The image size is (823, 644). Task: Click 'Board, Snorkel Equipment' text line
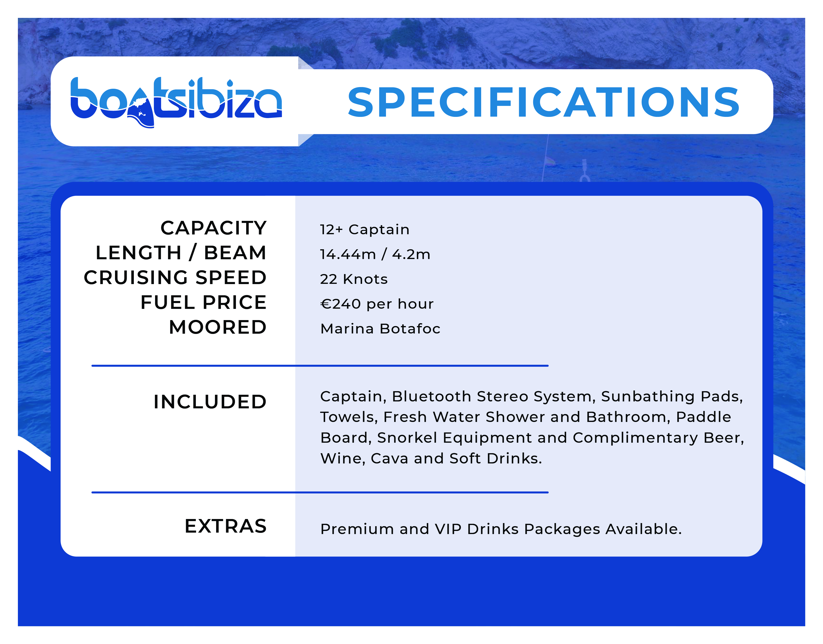(x=532, y=438)
